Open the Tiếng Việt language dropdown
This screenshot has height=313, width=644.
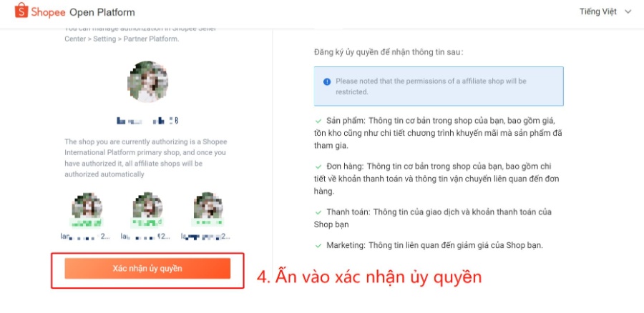click(x=605, y=12)
